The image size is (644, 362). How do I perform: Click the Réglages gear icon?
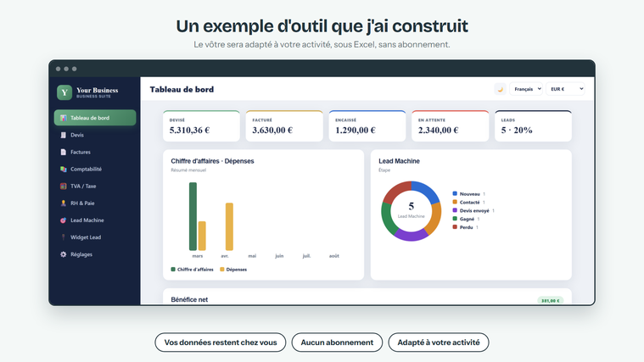pyautogui.click(x=64, y=254)
